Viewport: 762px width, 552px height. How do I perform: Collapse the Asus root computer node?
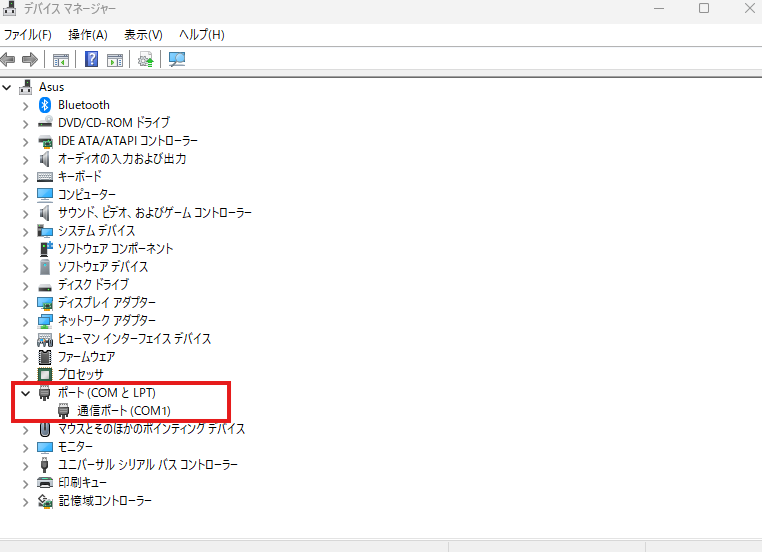point(8,87)
